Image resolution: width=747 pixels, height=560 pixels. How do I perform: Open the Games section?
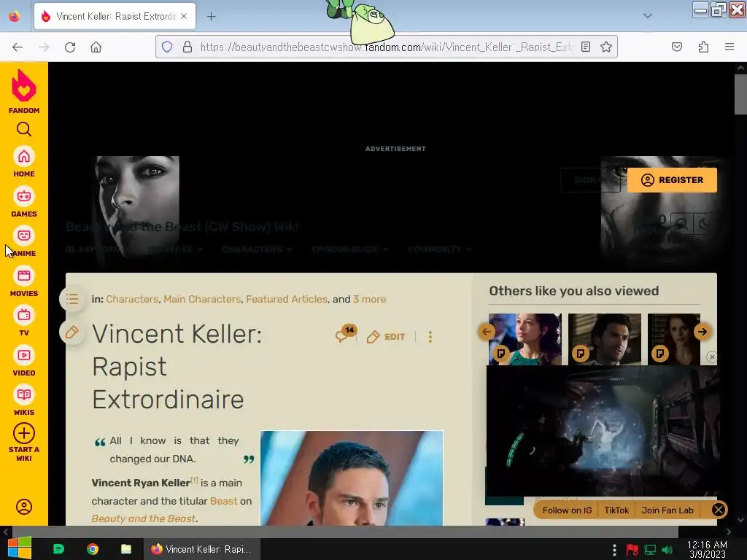point(24,203)
